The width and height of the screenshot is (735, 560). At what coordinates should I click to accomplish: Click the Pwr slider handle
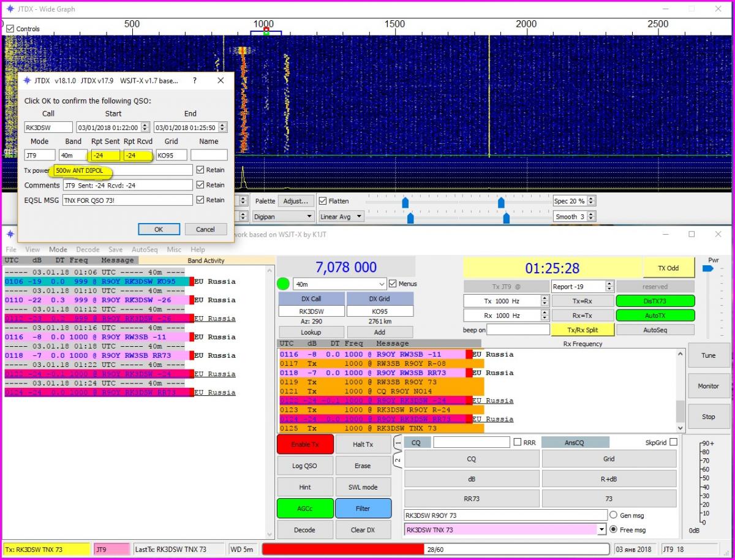click(x=707, y=268)
